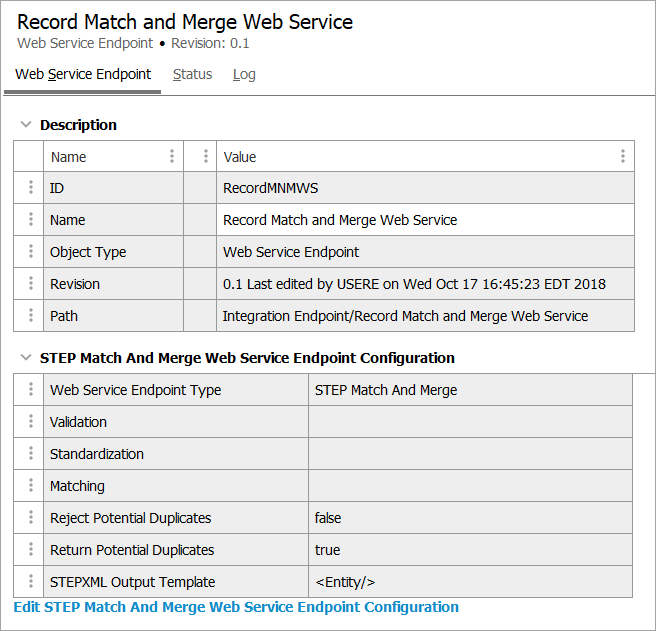Image resolution: width=656 pixels, height=631 pixels.
Task: Open the Log tab
Action: [x=244, y=74]
